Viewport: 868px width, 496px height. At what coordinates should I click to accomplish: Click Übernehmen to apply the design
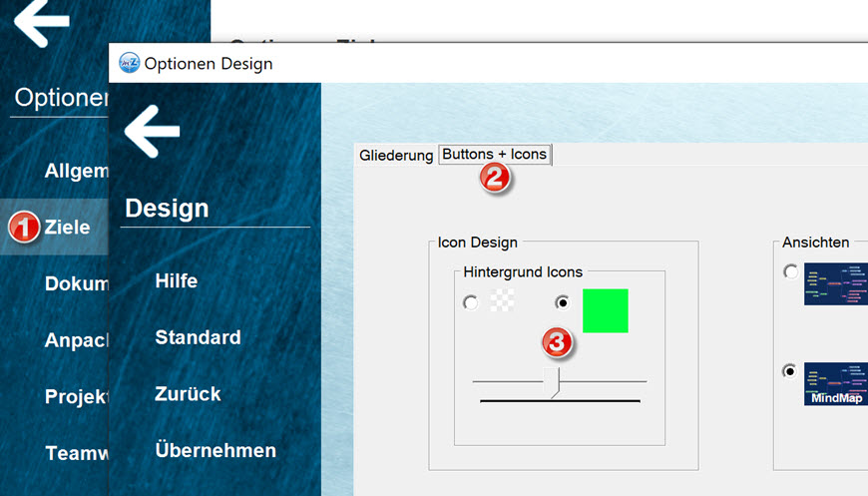click(x=216, y=450)
